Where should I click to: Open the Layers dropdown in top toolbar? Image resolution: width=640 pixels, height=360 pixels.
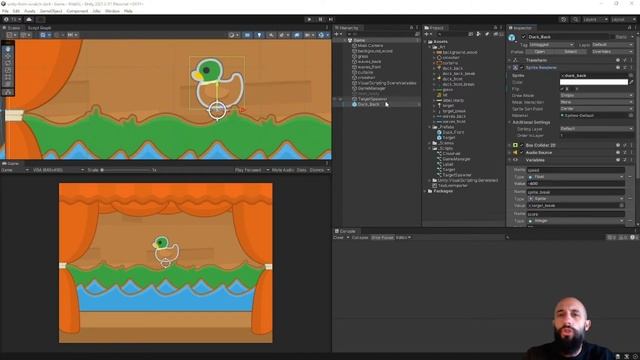pos(595,20)
